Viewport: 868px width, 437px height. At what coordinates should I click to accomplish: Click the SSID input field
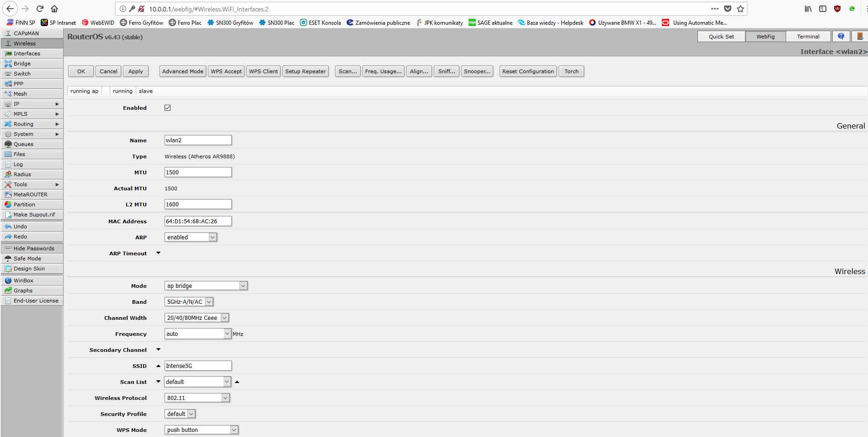[x=198, y=366]
